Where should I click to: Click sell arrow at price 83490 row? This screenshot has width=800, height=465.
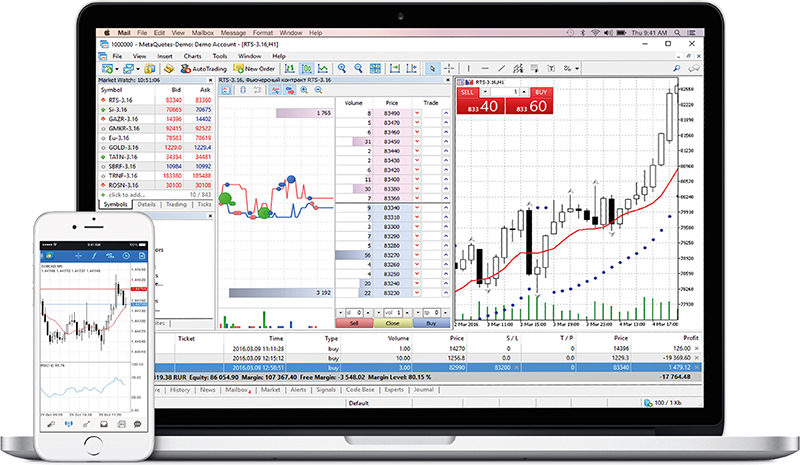coord(417,113)
